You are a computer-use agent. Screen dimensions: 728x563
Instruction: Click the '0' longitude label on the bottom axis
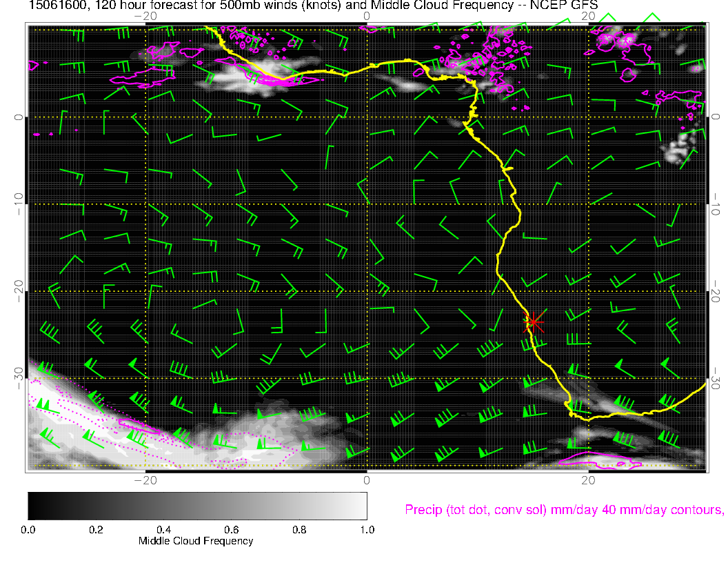point(367,480)
